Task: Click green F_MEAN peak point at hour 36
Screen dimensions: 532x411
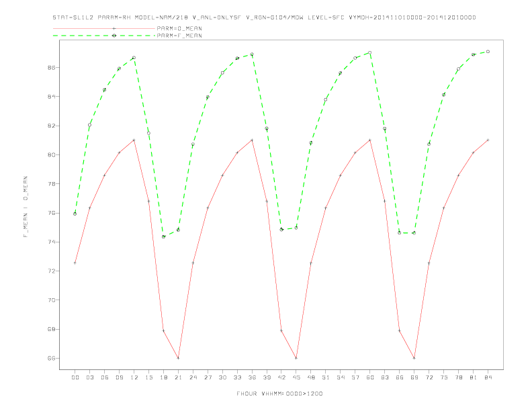Action: [252, 54]
